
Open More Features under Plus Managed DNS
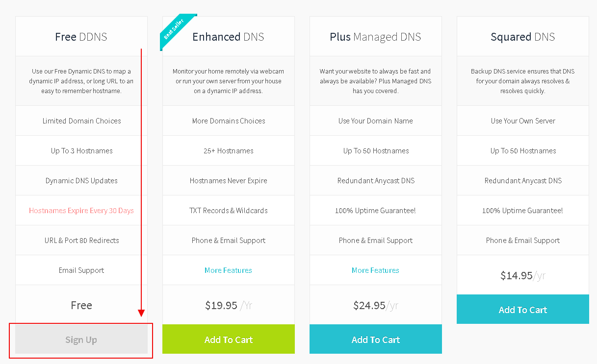(376, 270)
